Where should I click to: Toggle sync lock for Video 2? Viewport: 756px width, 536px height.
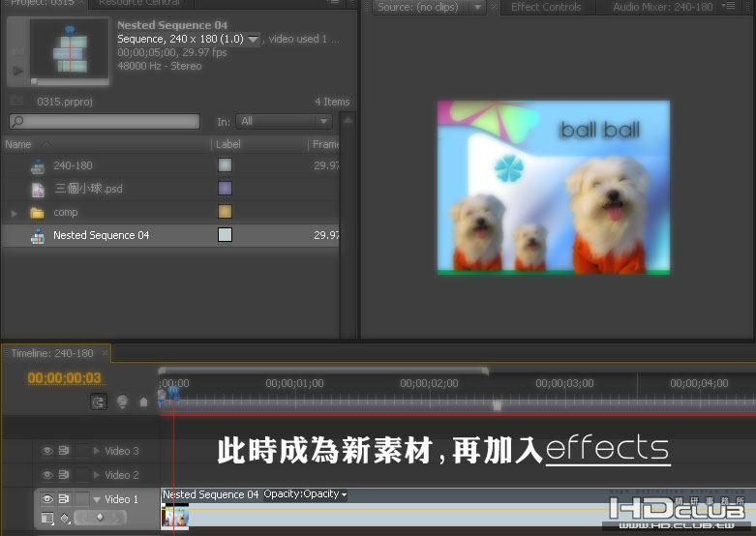64,475
